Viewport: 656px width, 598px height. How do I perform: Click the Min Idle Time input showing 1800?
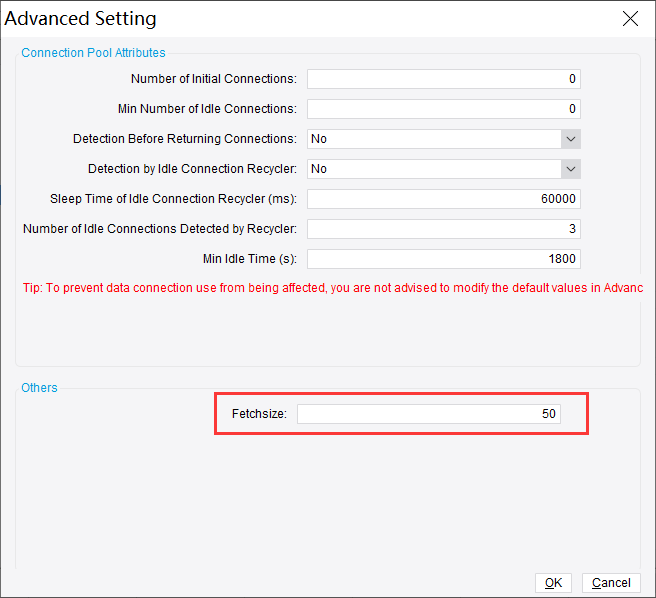pos(443,259)
